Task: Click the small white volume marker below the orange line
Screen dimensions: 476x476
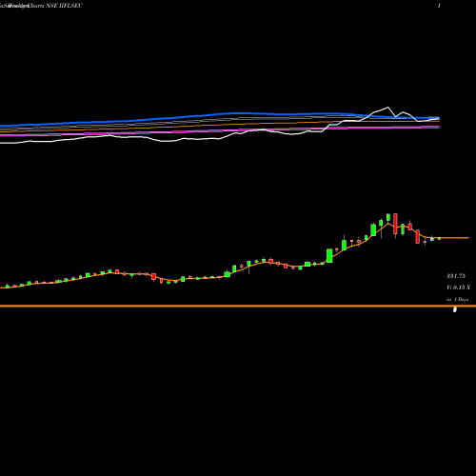Action: coord(455,309)
